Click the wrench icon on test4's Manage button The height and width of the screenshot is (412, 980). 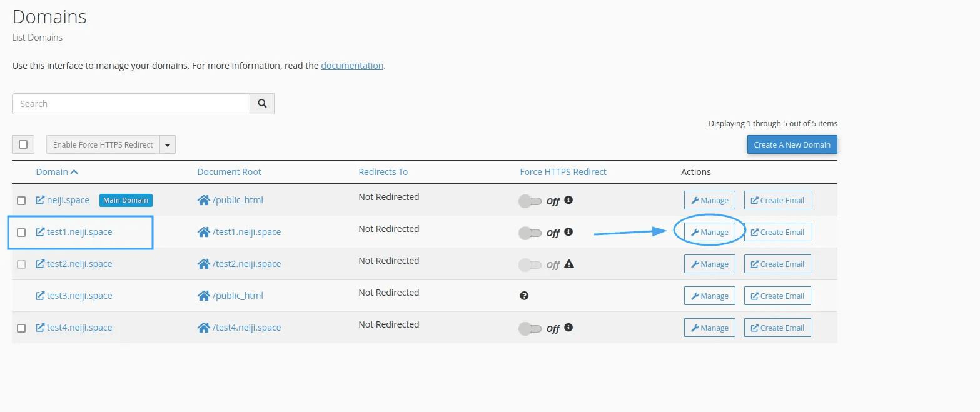click(x=696, y=327)
